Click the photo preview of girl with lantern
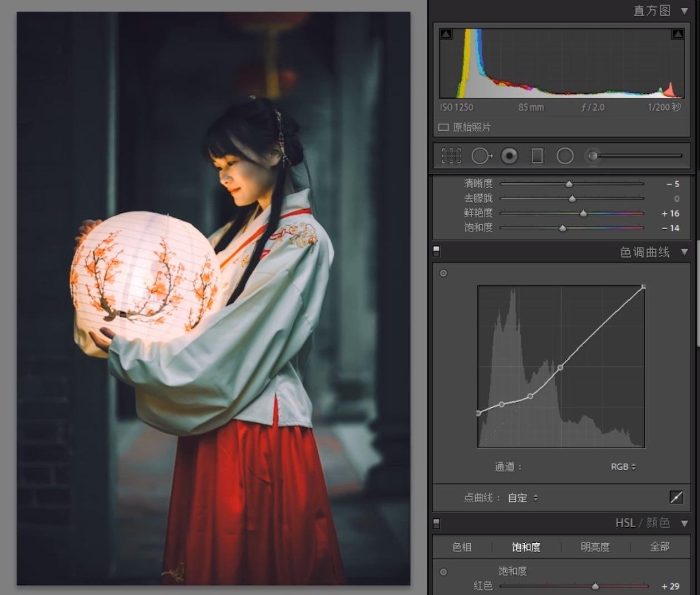This screenshot has width=700, height=595. pyautogui.click(x=213, y=299)
